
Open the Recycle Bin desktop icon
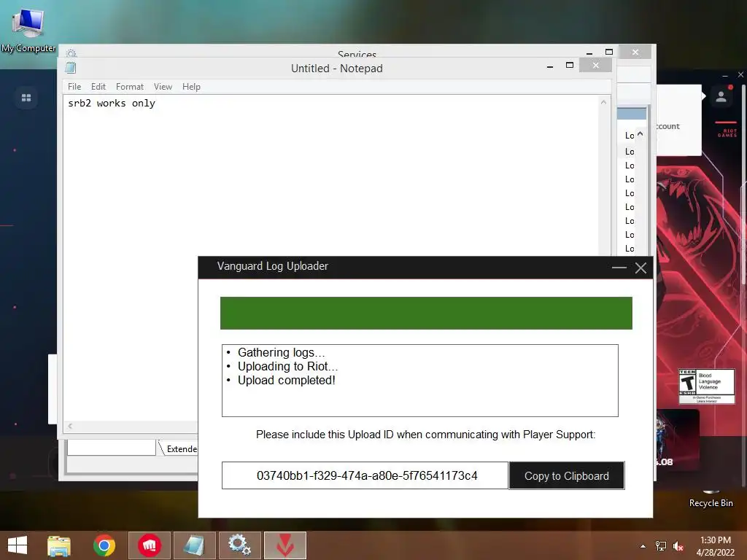[x=711, y=499]
